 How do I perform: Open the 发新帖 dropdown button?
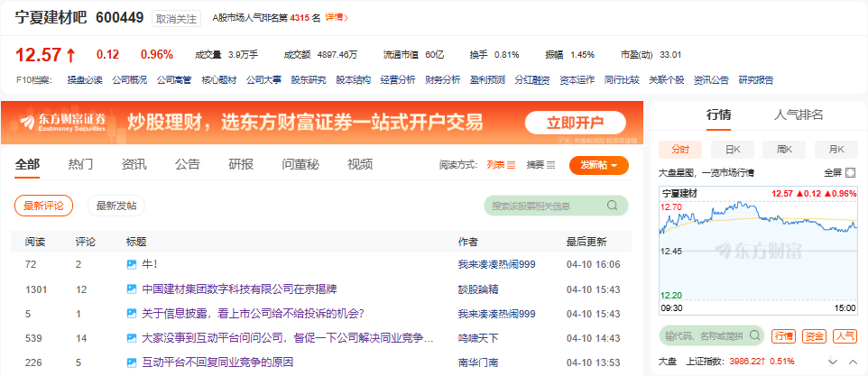[599, 165]
